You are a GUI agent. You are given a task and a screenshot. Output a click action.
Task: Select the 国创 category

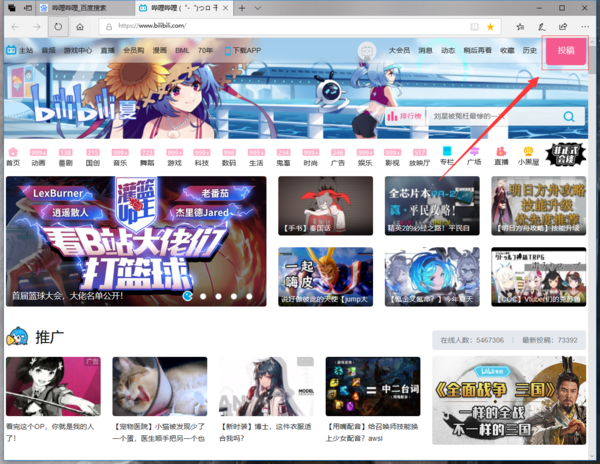(93, 157)
